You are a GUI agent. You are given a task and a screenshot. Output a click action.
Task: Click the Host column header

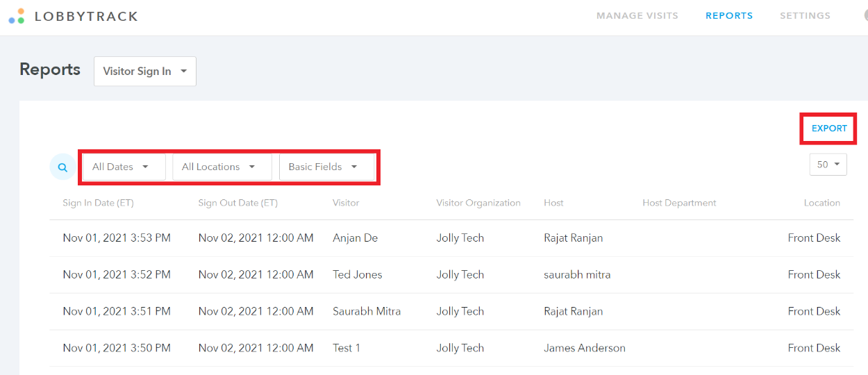[553, 203]
